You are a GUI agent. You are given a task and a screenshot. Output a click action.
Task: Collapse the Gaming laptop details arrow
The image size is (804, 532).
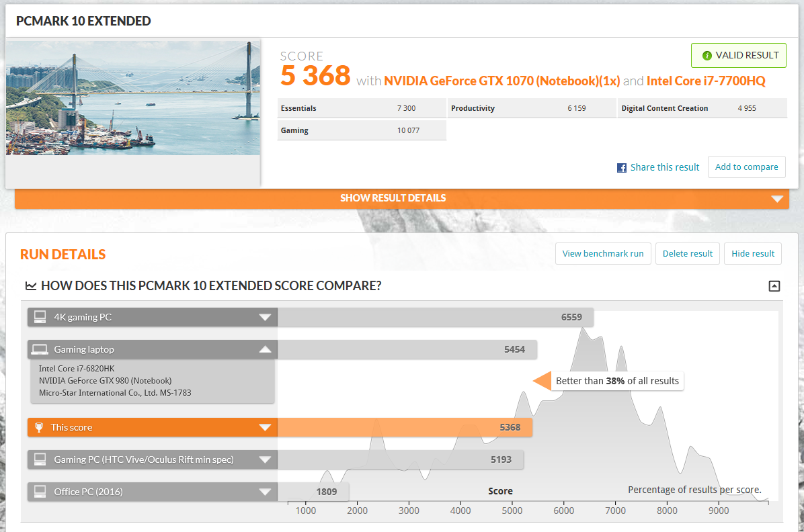pos(265,349)
